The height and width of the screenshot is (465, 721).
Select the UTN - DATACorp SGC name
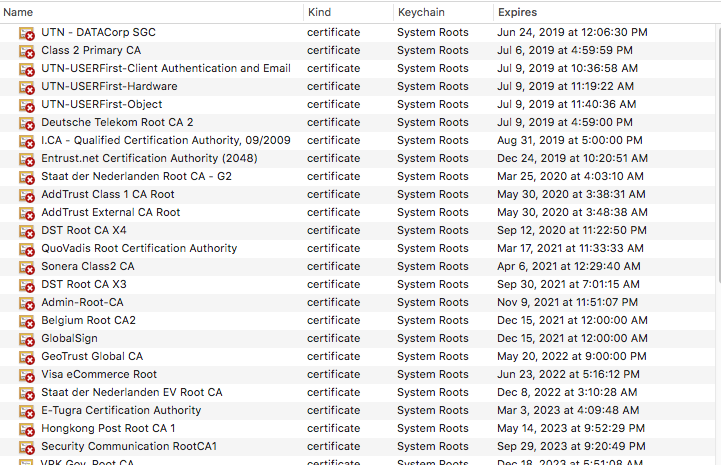[98, 32]
